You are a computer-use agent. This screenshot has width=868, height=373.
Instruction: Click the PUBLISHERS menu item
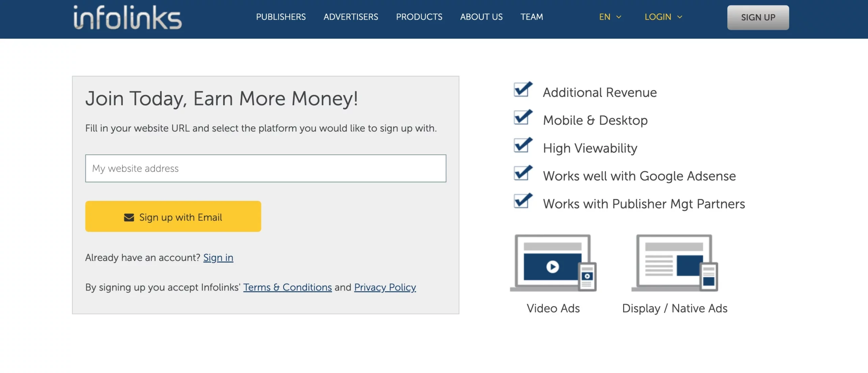coord(281,17)
